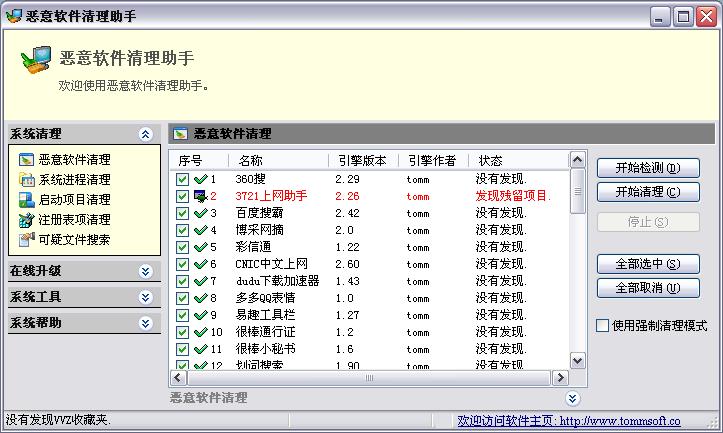Expand the 在线升级 section
The image size is (723, 433).
(146, 271)
